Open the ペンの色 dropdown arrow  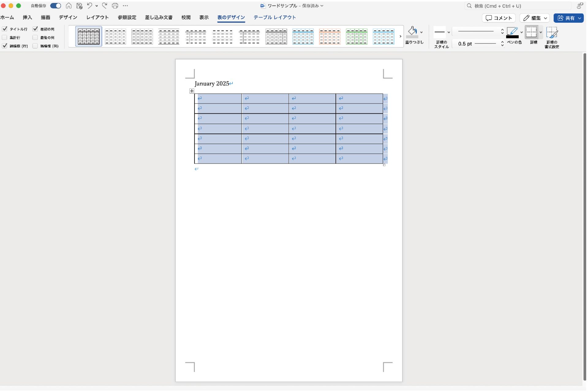[x=522, y=32]
